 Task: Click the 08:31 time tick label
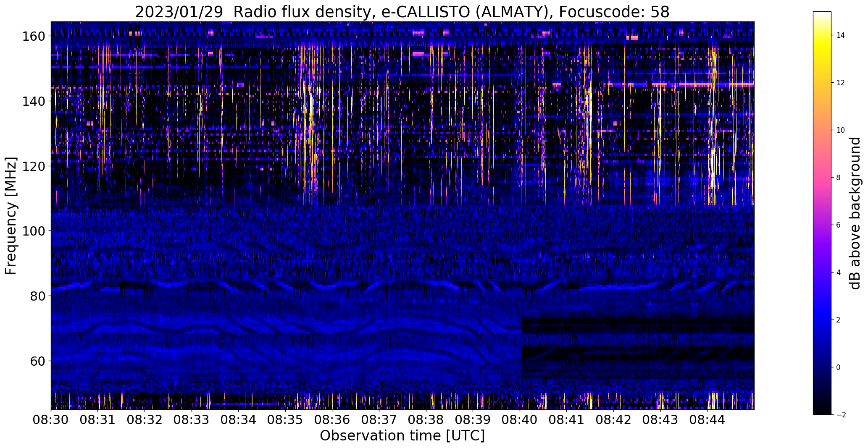tap(98, 419)
